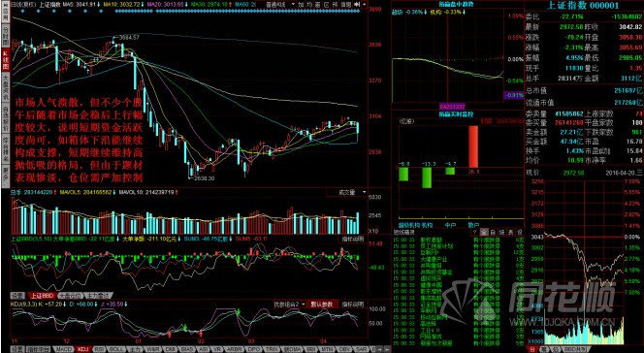Open 自选股 in left sidebar
The height and width of the screenshot is (353, 644).
6,117
